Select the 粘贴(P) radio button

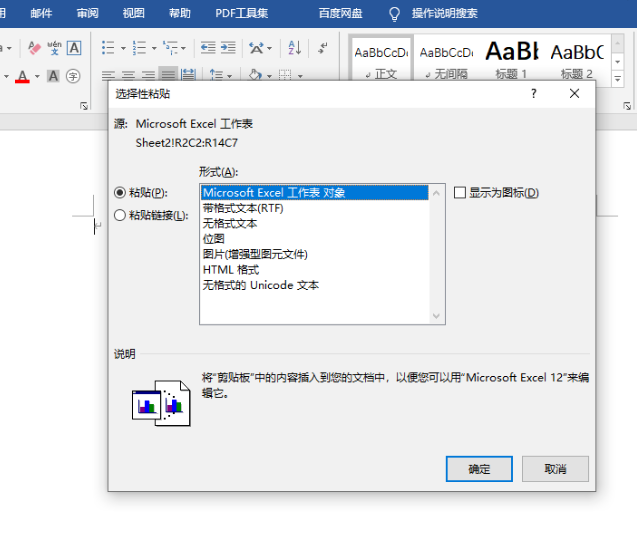(120, 193)
